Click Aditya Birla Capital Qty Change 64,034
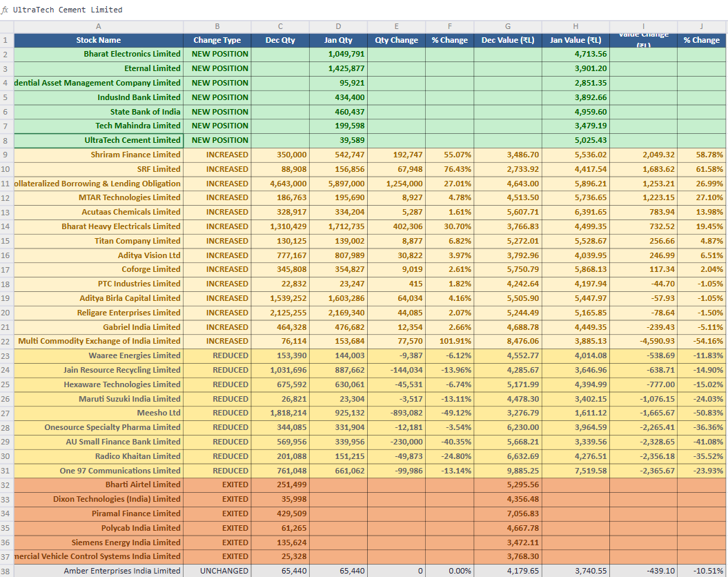The height and width of the screenshot is (577, 728). (x=396, y=298)
